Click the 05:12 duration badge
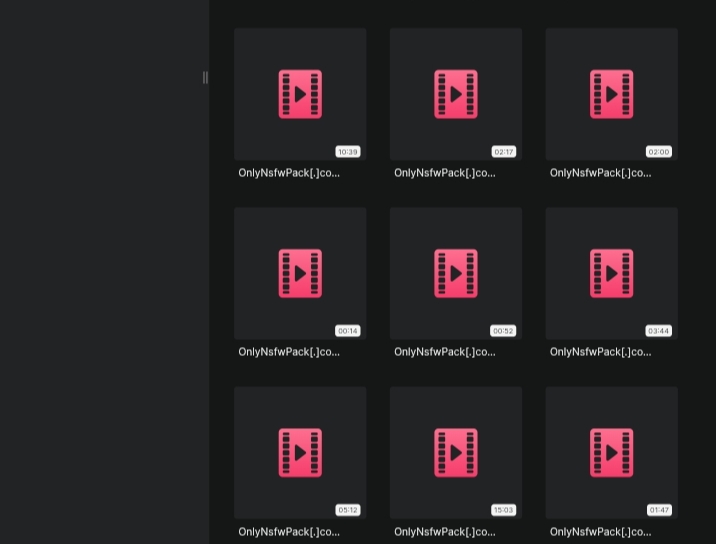The image size is (716, 544). (x=348, y=510)
